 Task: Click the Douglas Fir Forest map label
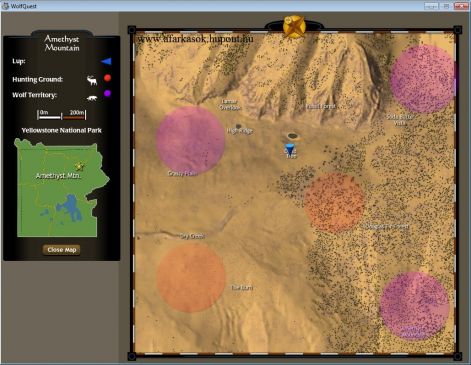tap(387, 227)
